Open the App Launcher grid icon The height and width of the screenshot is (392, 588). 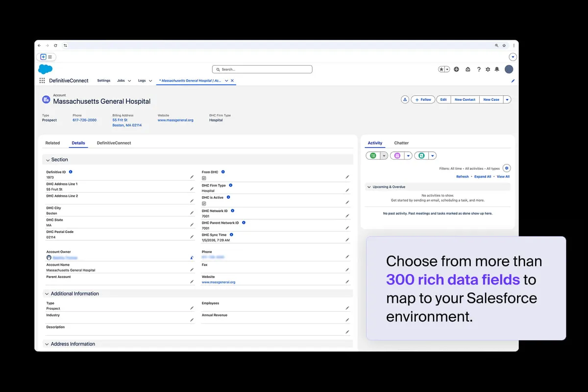tap(42, 81)
